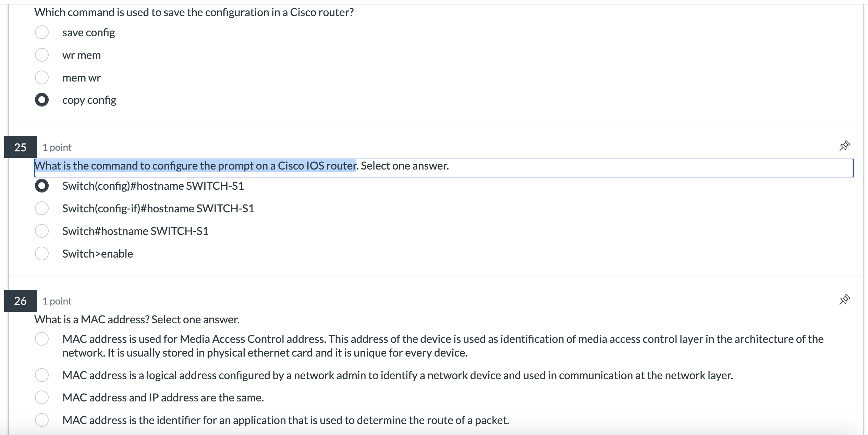Select the 'save config' answer option
Screen dimensions: 868x435
pos(41,32)
